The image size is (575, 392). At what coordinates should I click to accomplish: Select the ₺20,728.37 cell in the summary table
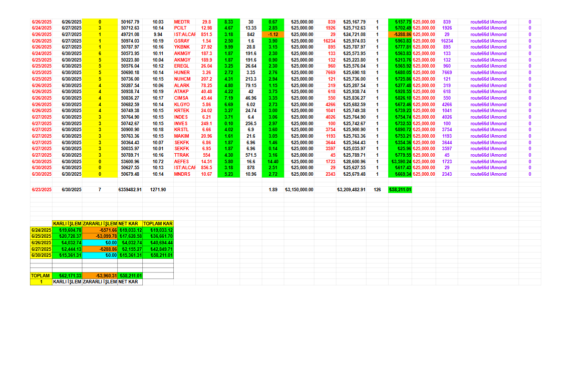point(67,236)
